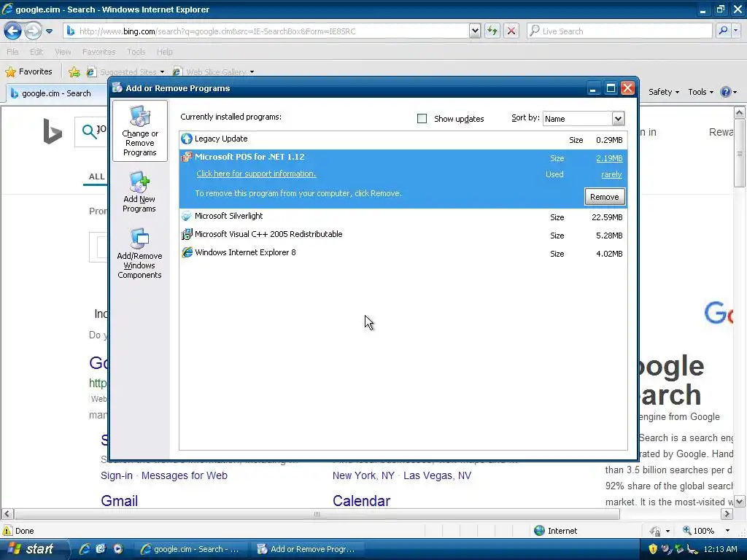
Task: Click the security shield tray icon
Action: coord(653,549)
